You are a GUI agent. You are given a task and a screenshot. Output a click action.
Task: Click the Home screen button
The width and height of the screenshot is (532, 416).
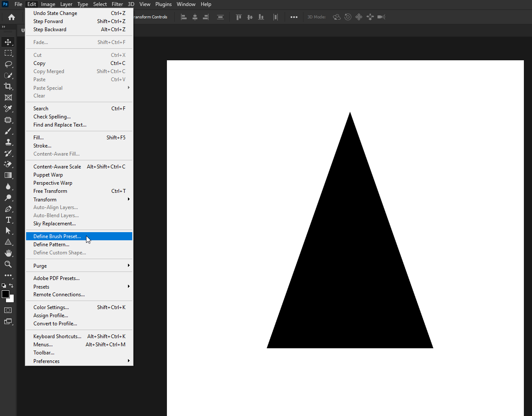click(11, 17)
